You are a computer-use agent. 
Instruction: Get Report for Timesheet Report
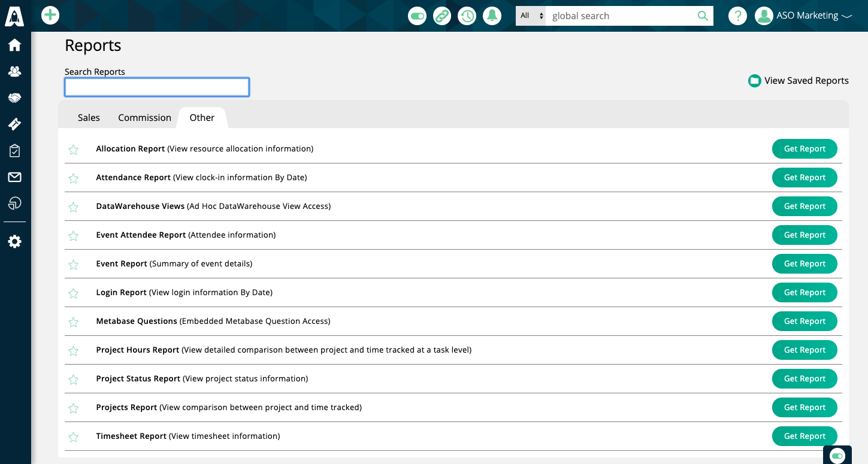pos(805,436)
